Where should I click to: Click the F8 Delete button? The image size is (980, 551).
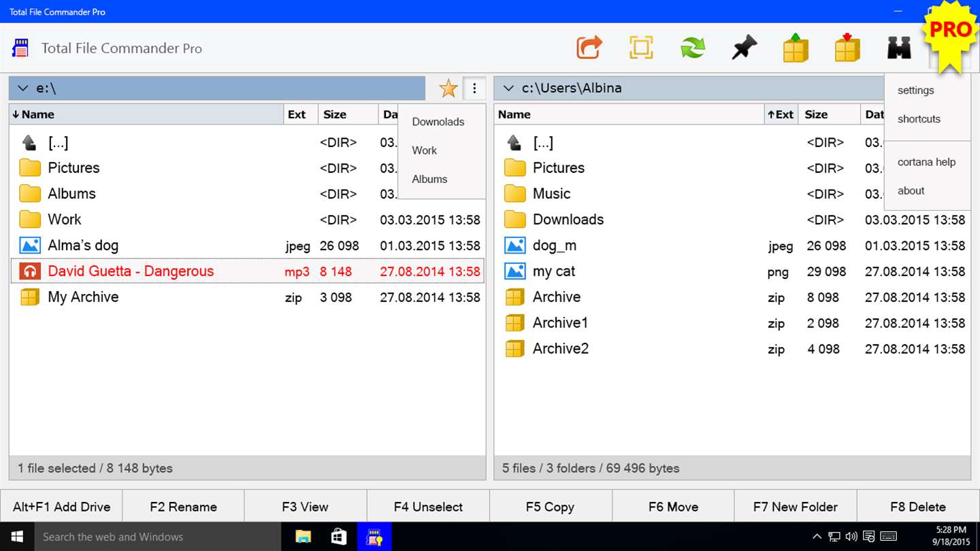[x=918, y=507]
